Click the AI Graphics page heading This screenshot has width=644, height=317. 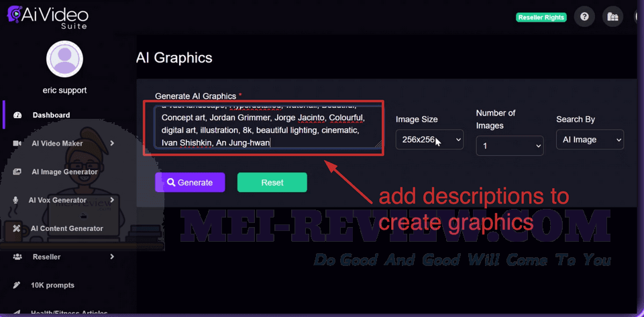174,58
